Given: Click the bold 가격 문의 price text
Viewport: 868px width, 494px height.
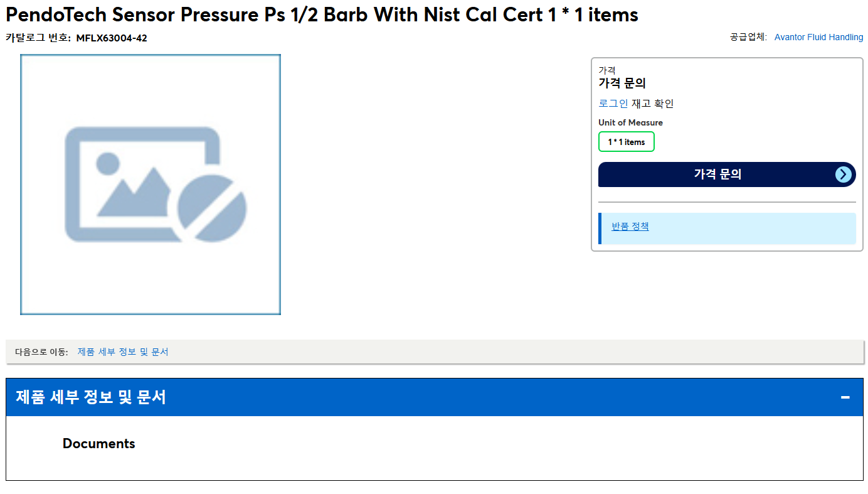Looking at the screenshot, I should coord(622,83).
